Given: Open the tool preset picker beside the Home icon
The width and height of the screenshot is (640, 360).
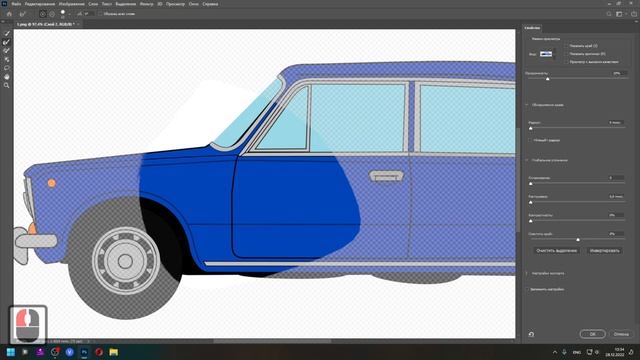Looking at the screenshot, I should tap(23, 14).
